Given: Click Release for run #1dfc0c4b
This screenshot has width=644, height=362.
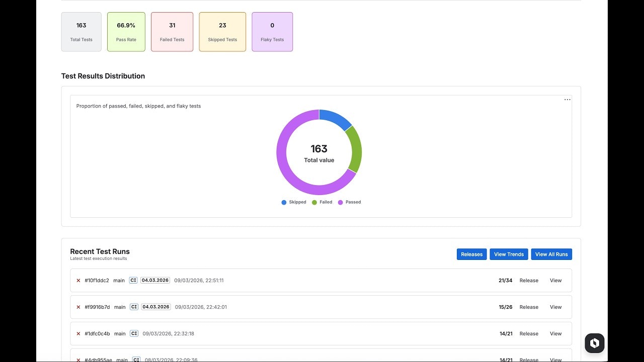Looking at the screenshot, I should pyautogui.click(x=529, y=334).
